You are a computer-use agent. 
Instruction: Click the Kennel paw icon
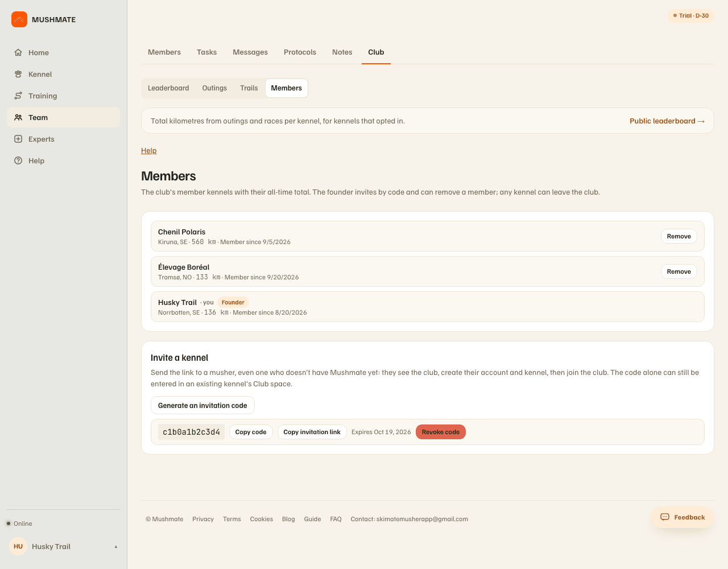18,74
